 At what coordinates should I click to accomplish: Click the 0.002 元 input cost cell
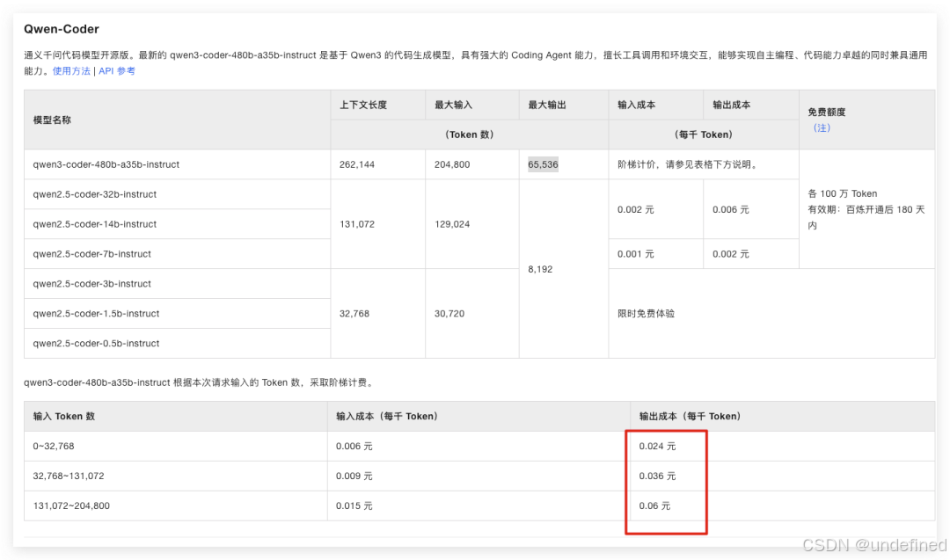pyautogui.click(x=636, y=209)
